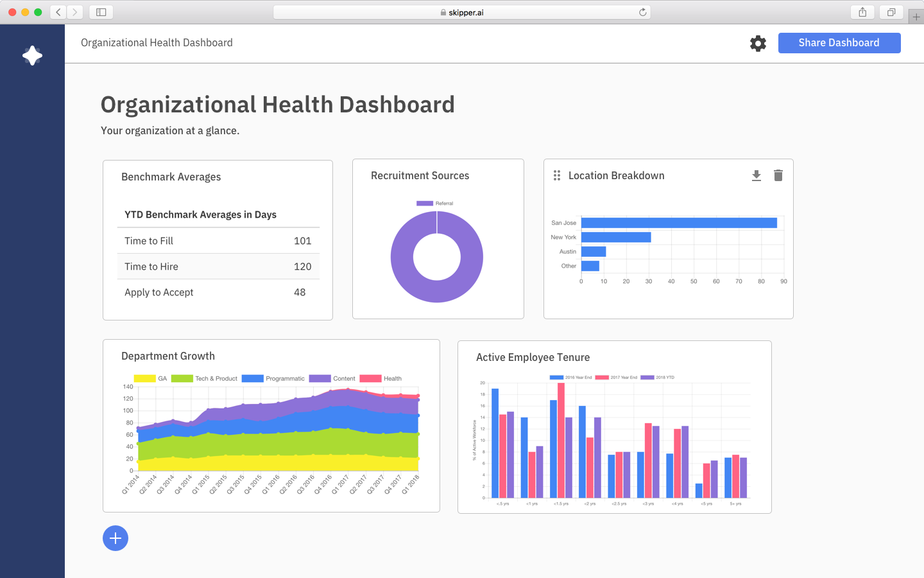924x578 pixels.
Task: Open dashboard settings gear icon
Action: click(x=758, y=43)
